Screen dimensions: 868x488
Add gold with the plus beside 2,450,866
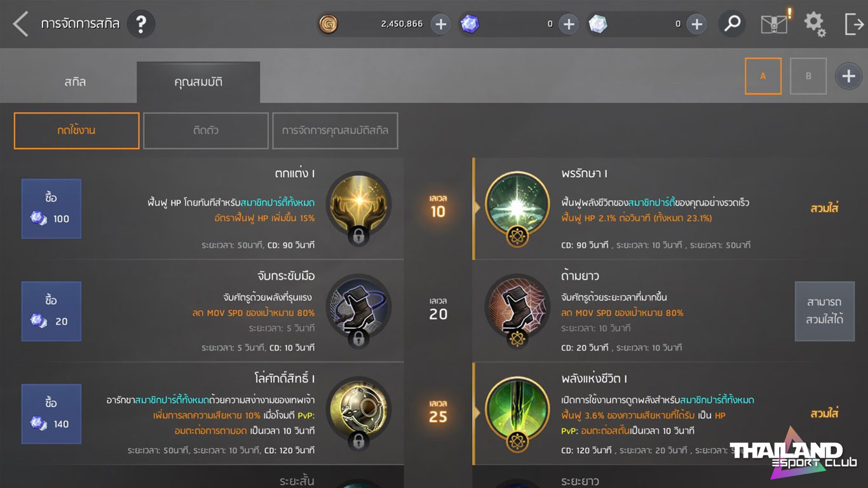coord(440,24)
